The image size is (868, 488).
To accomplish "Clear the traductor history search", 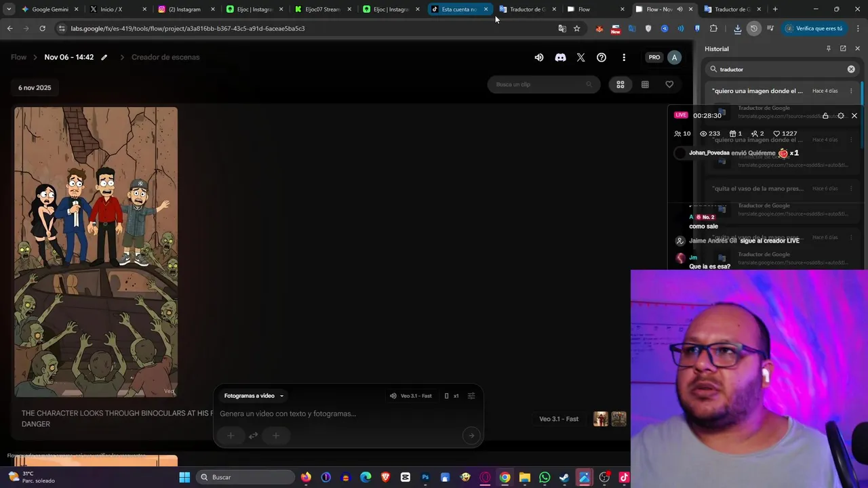I will 851,69.
